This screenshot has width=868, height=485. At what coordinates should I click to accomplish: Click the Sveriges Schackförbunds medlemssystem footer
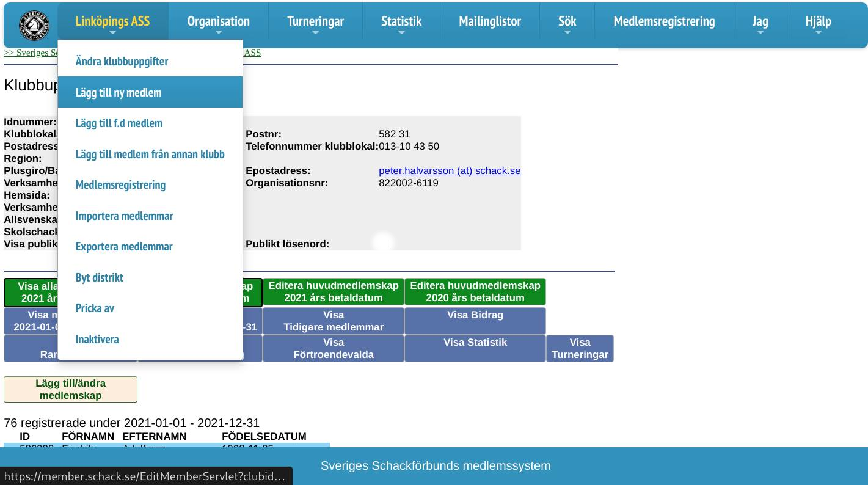point(436,466)
